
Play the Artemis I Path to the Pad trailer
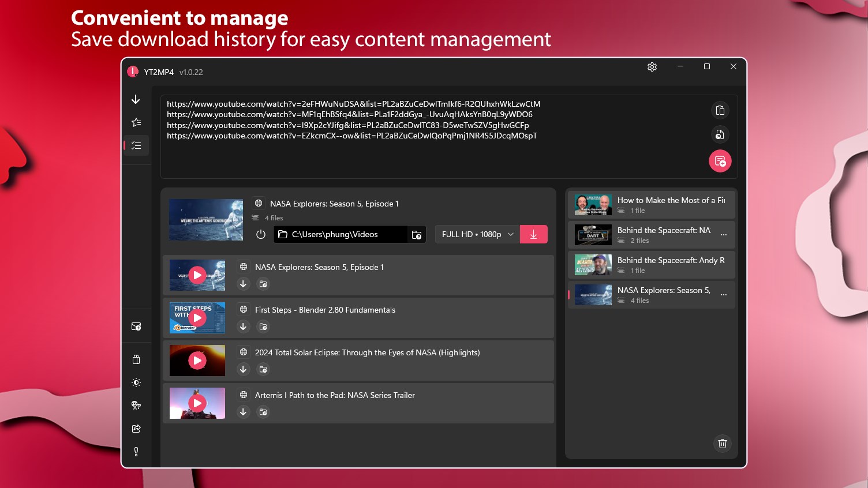point(197,403)
